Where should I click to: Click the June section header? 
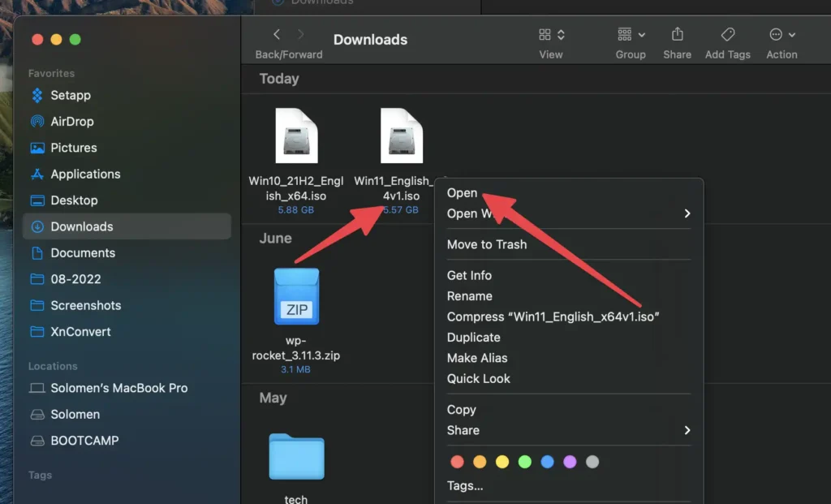coord(276,239)
